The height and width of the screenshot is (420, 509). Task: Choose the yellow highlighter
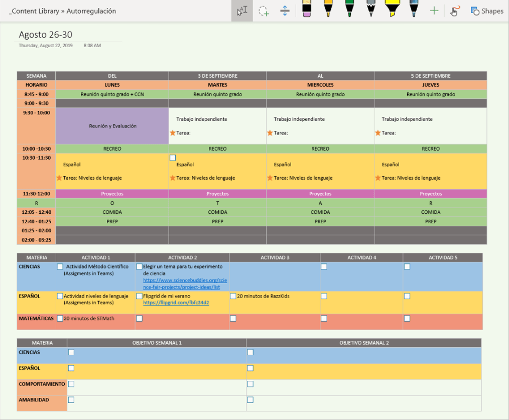click(x=392, y=9)
